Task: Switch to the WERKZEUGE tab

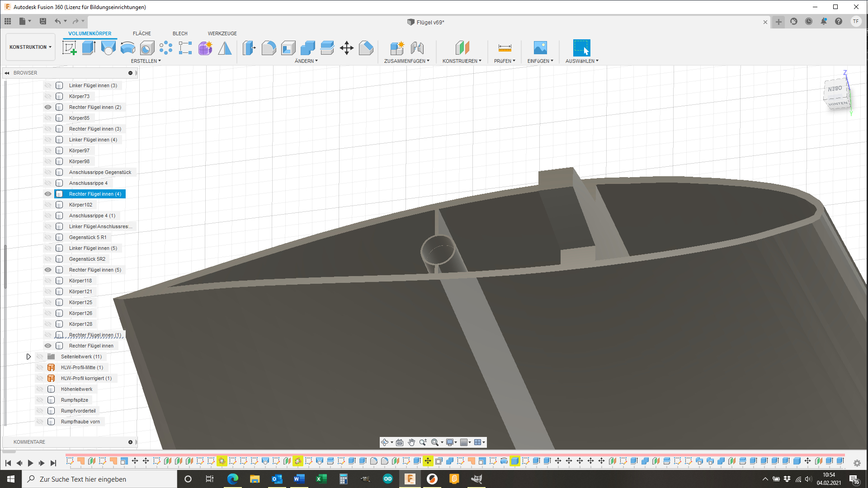Action: [x=222, y=33]
